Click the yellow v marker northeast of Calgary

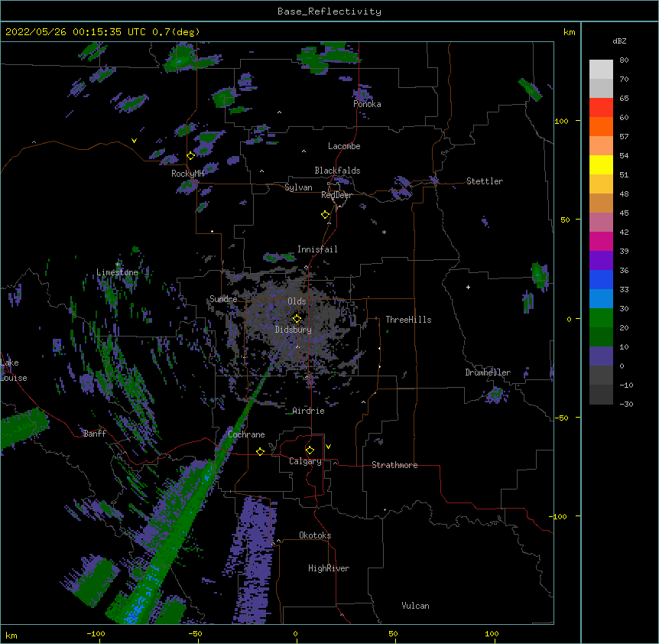coord(328,447)
